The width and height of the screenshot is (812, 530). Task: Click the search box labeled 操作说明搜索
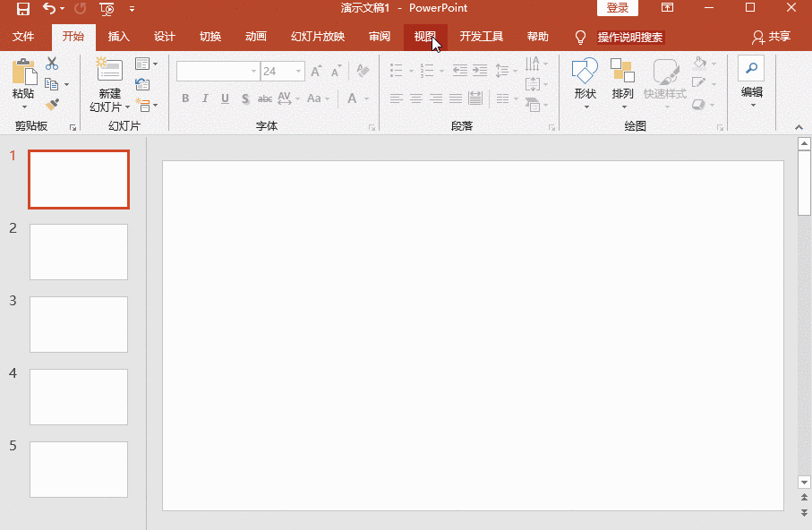[630, 38]
